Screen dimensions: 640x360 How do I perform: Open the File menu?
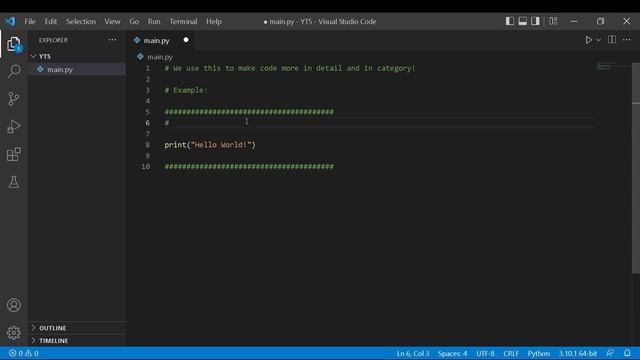[x=30, y=21]
